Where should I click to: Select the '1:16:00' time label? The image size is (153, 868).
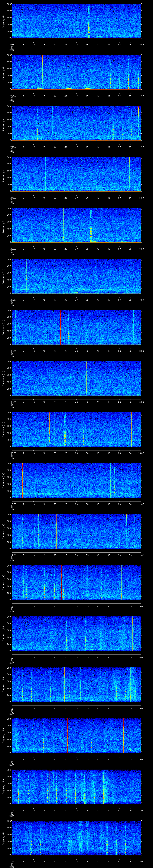(12, 810)
